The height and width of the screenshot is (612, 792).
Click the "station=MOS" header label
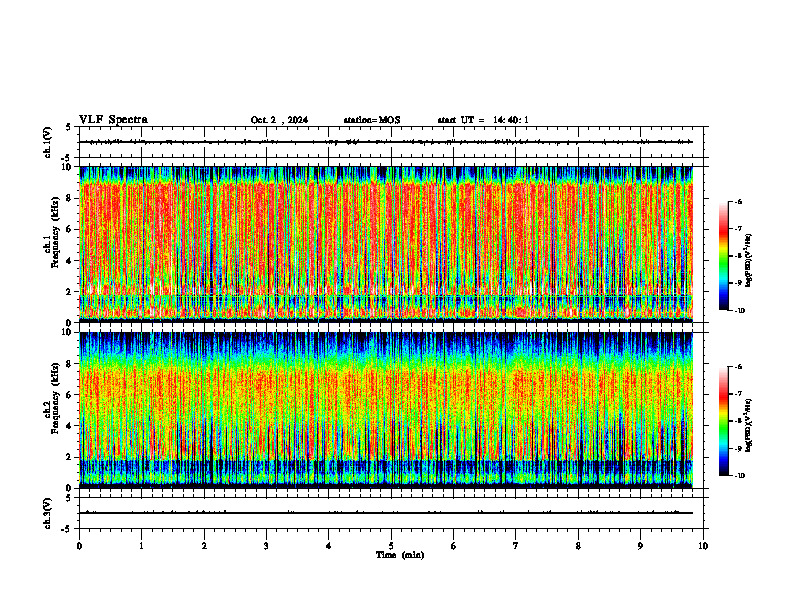click(x=372, y=120)
